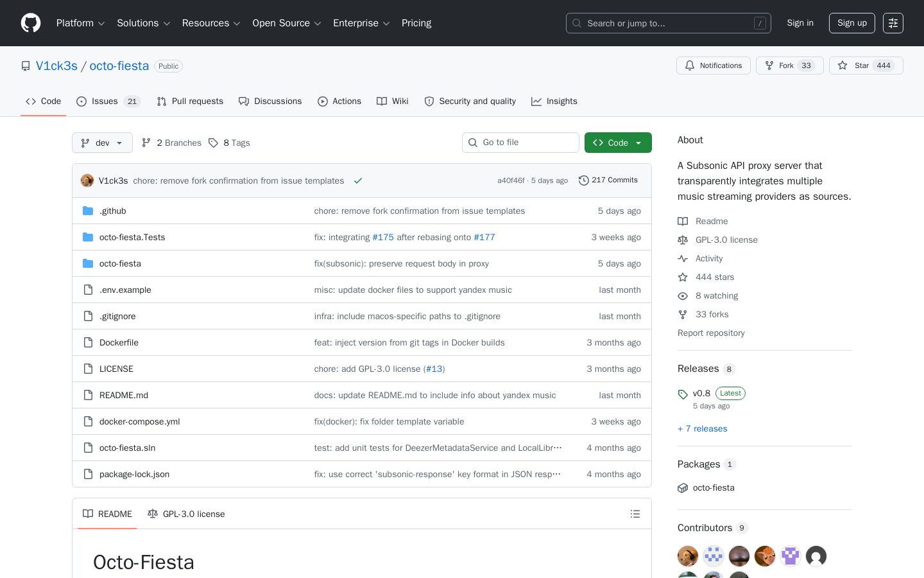Open issue #177 link
The height and width of the screenshot is (578, 924).
484,237
